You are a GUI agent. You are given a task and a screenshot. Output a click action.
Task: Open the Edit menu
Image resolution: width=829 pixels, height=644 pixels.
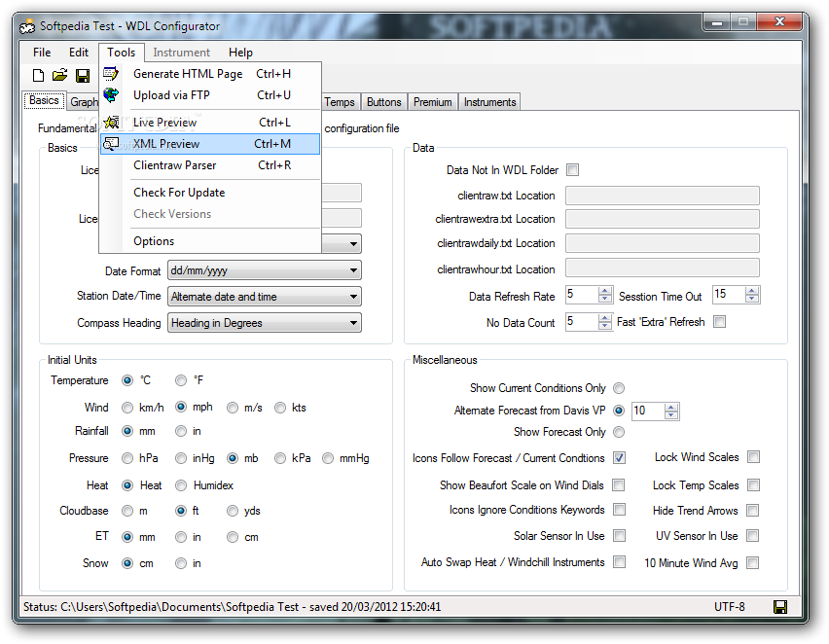(79, 53)
